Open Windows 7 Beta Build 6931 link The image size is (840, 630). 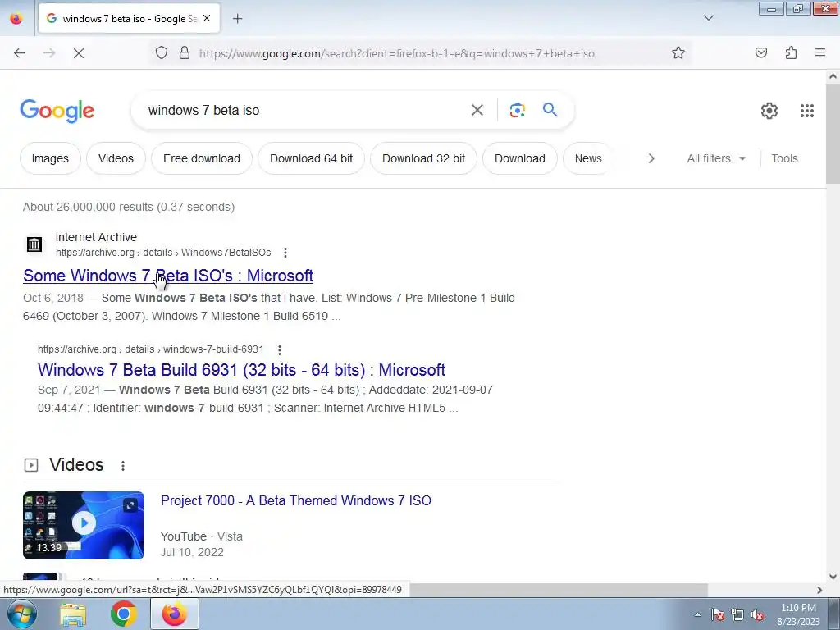point(242,370)
